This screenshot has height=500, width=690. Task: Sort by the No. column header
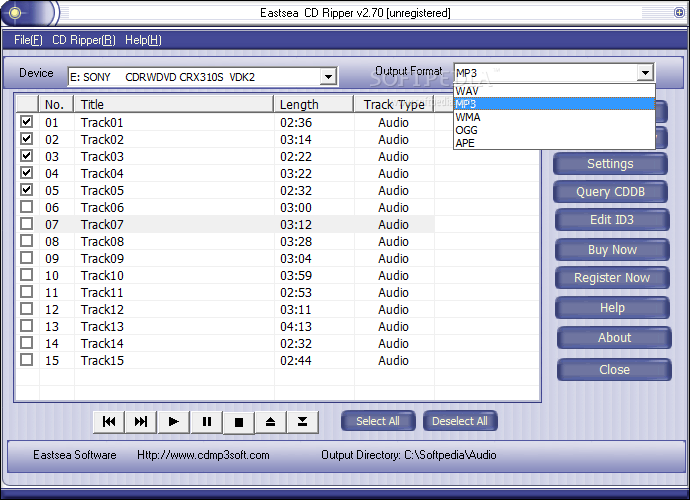[56, 104]
